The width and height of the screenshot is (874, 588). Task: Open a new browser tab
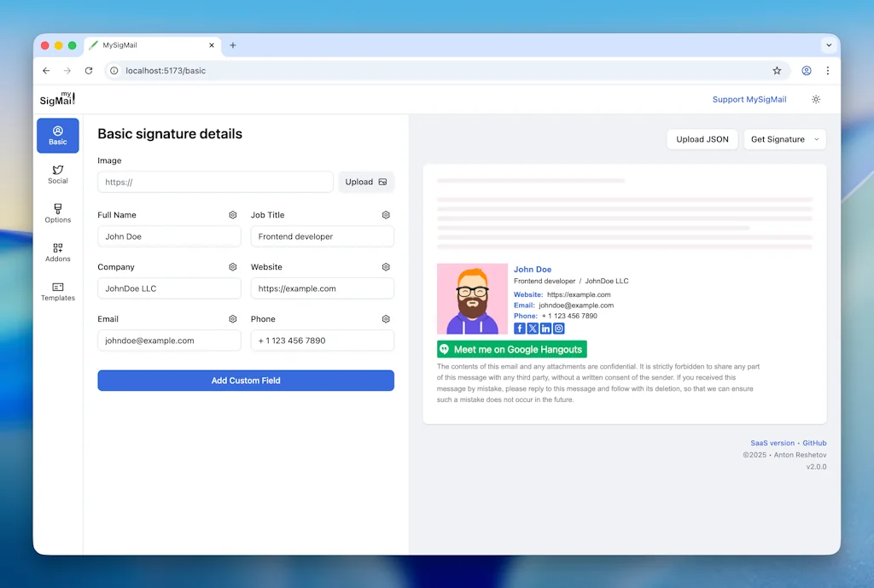click(x=232, y=45)
